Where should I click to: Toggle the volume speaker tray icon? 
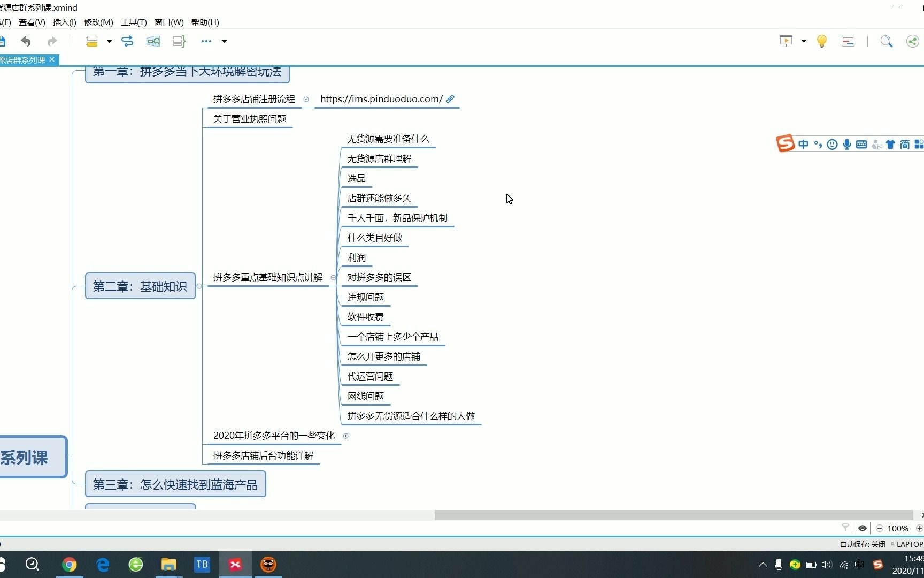tap(827, 565)
